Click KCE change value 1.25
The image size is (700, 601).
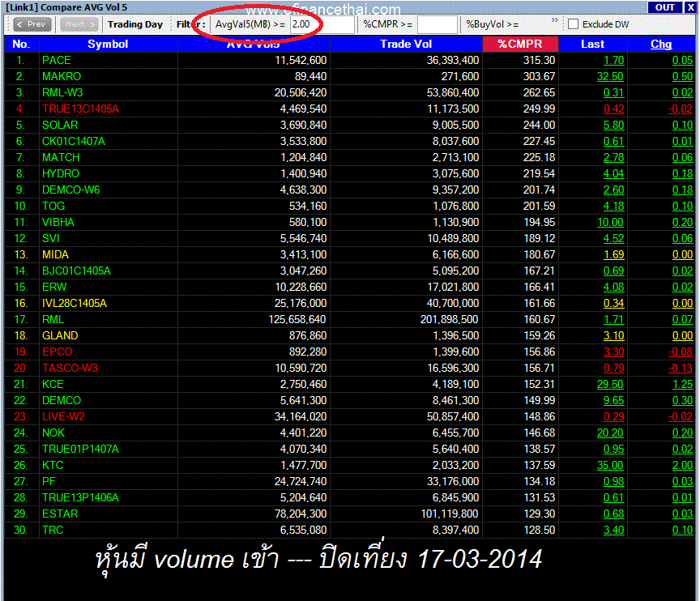[683, 384]
